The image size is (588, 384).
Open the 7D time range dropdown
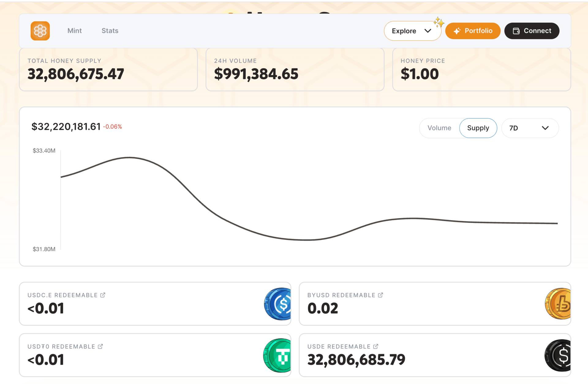[530, 128]
